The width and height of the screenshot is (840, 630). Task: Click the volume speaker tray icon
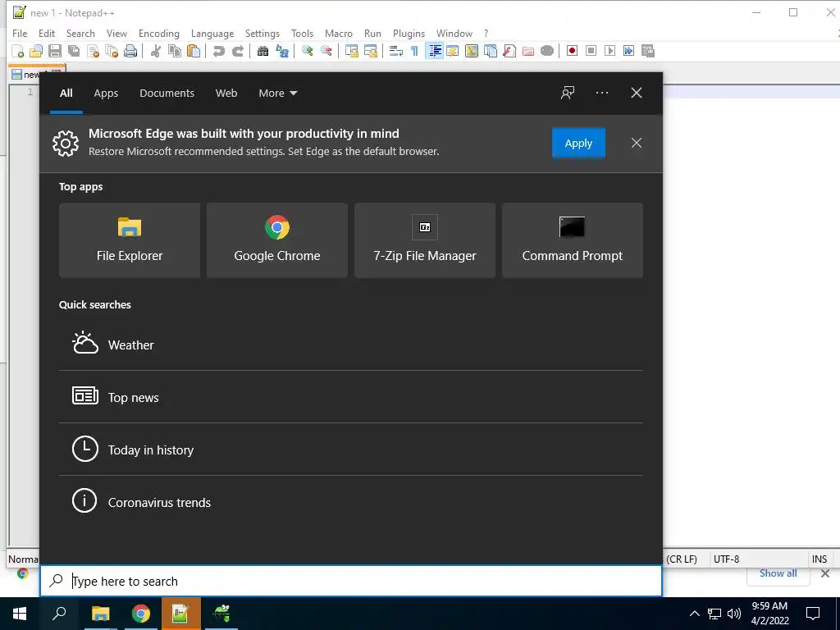point(734,614)
